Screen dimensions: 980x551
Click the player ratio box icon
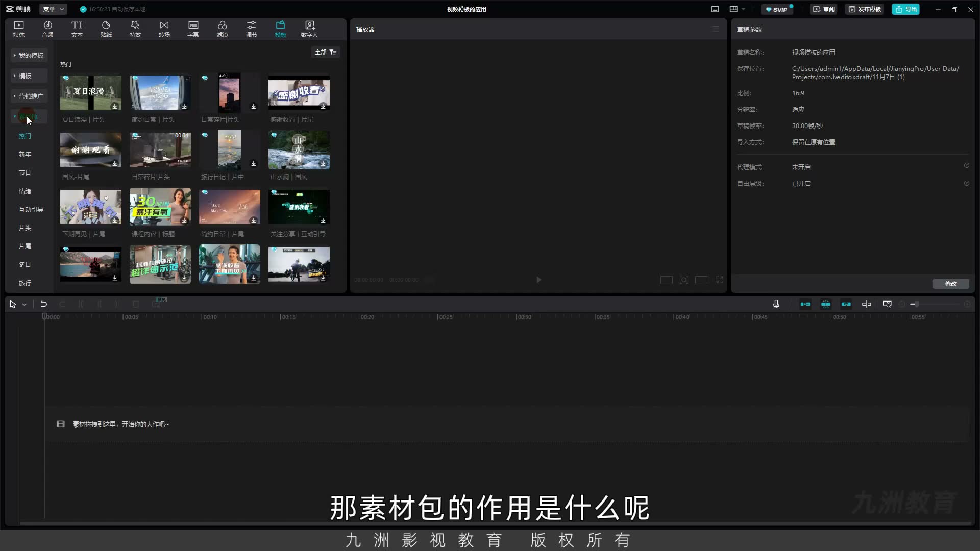pyautogui.click(x=701, y=280)
